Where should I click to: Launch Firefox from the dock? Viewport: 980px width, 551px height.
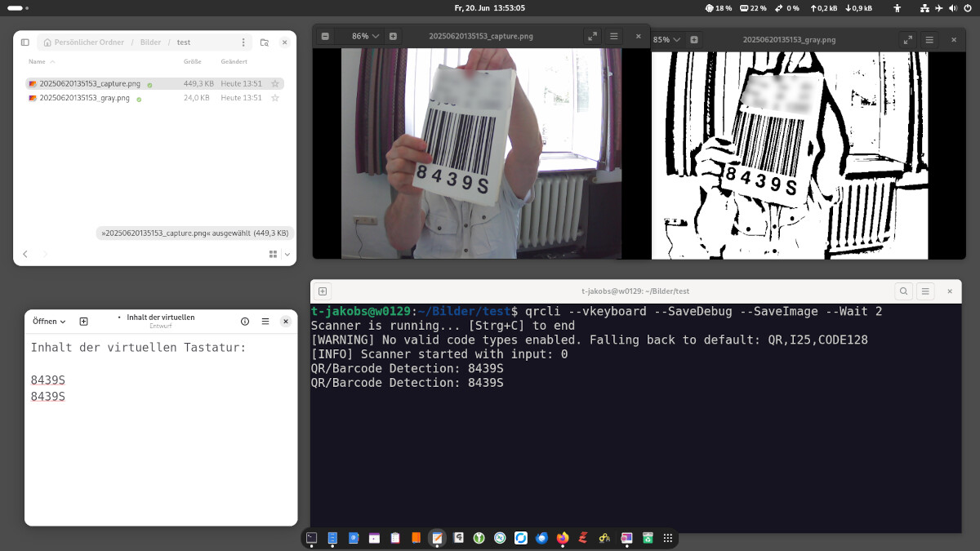point(563,538)
